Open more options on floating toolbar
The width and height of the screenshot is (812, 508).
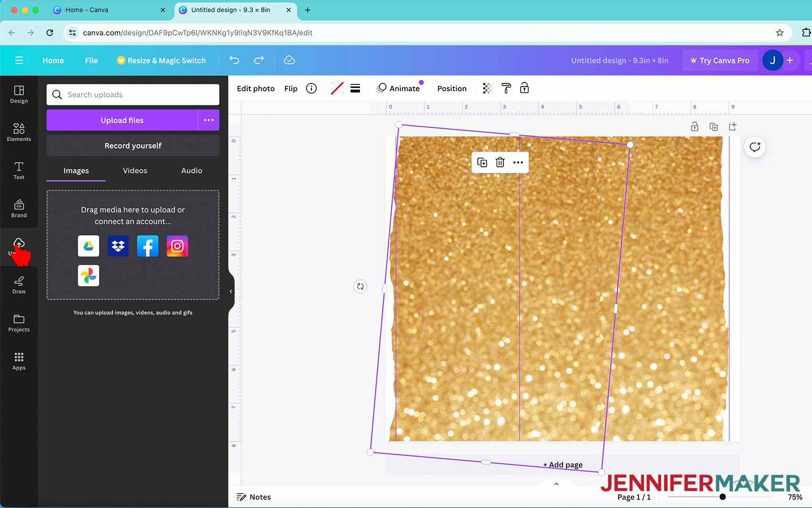pyautogui.click(x=518, y=163)
